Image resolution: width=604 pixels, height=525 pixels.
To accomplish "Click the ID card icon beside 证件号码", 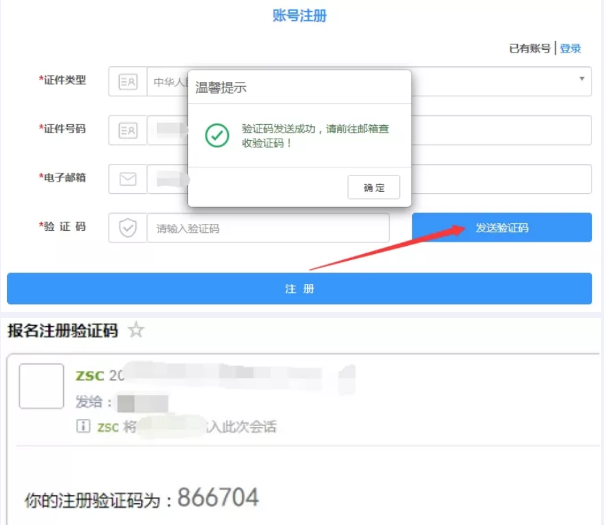I will click(127, 130).
